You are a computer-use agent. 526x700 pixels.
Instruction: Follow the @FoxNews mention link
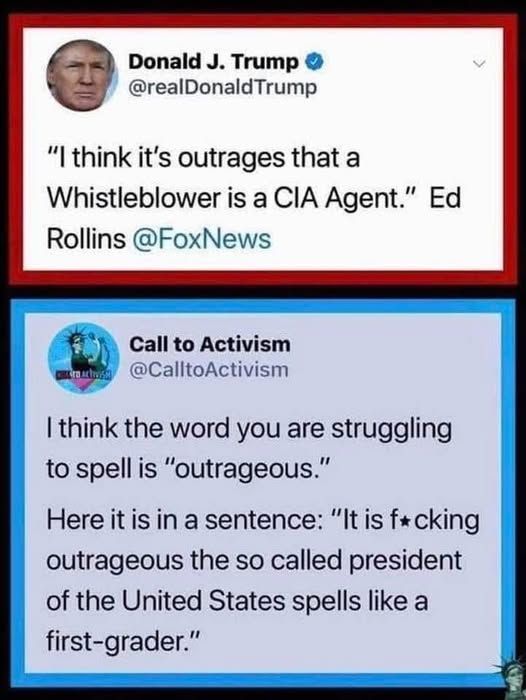[x=201, y=239]
